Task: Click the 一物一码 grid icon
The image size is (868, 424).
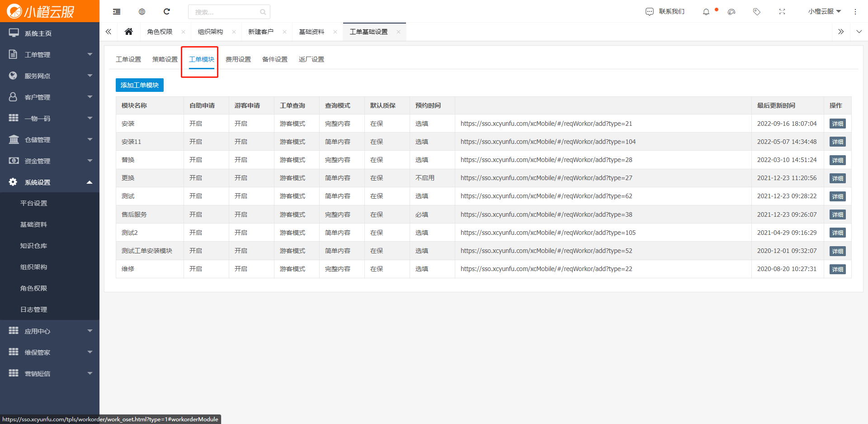Action: (14, 118)
